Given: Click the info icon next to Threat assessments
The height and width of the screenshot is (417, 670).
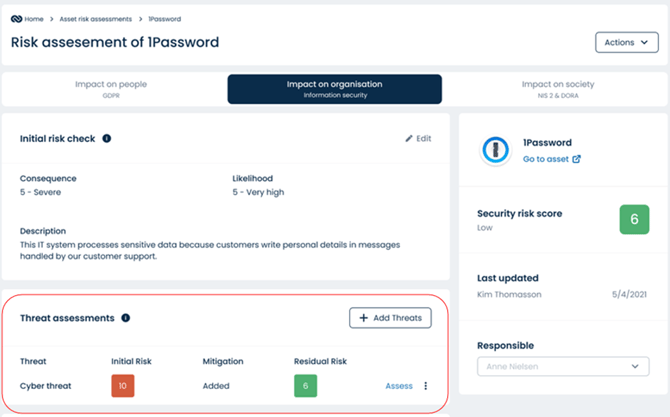Looking at the screenshot, I should tap(126, 318).
